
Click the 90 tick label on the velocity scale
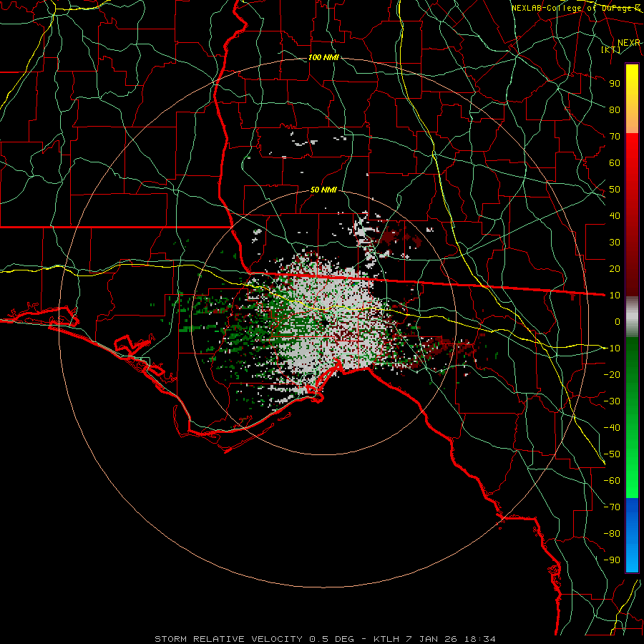615,84
